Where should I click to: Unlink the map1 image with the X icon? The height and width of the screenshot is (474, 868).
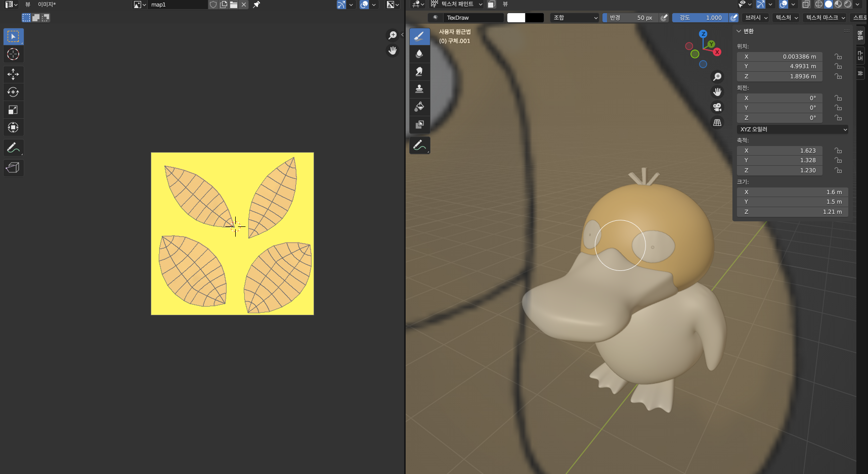coord(244,5)
